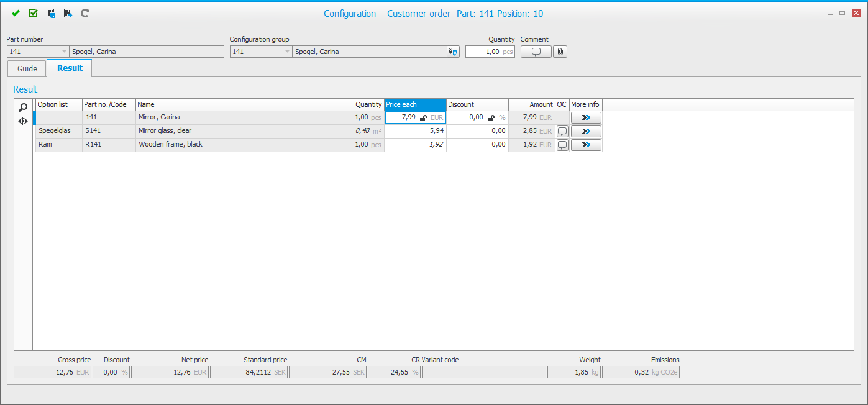Click the green checkmark OK icon

pos(16,13)
